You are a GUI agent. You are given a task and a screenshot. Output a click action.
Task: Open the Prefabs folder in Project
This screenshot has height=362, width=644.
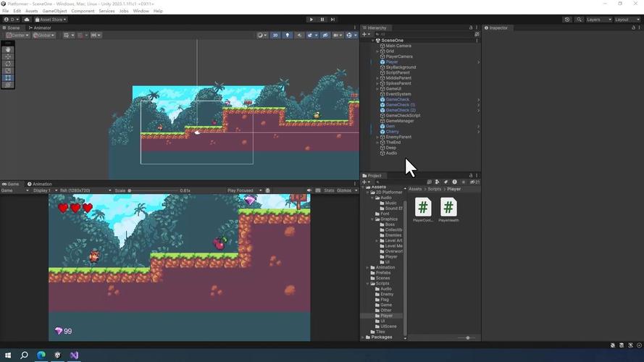click(382, 273)
